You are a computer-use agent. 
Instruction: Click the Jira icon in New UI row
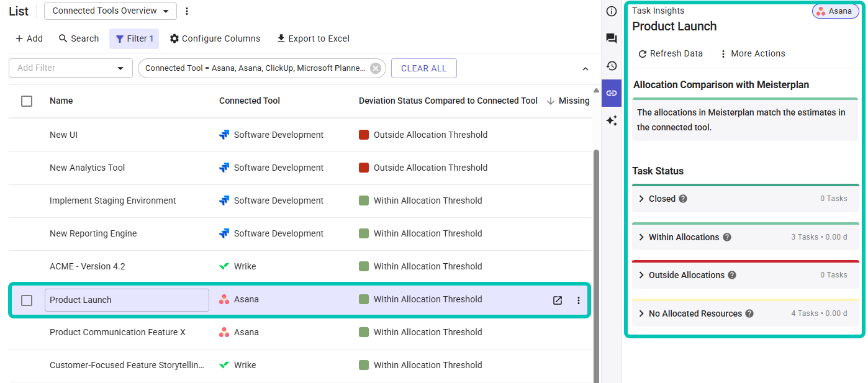(x=224, y=135)
